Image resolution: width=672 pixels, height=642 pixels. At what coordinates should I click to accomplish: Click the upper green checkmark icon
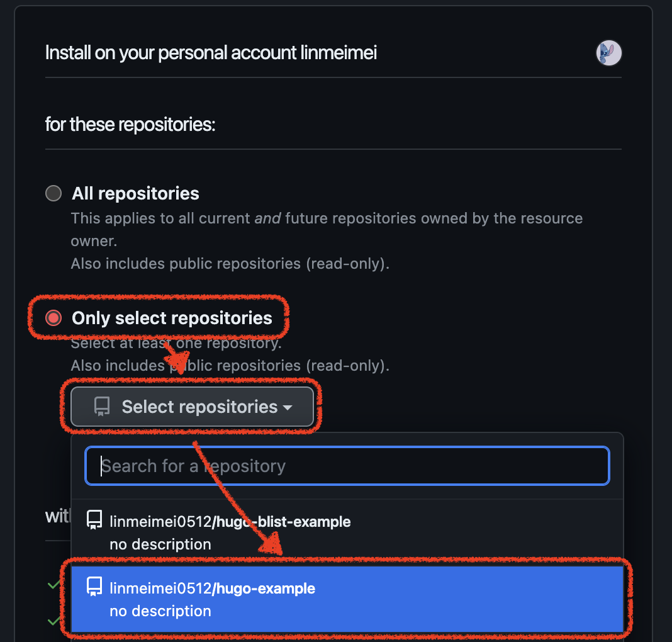(x=54, y=585)
